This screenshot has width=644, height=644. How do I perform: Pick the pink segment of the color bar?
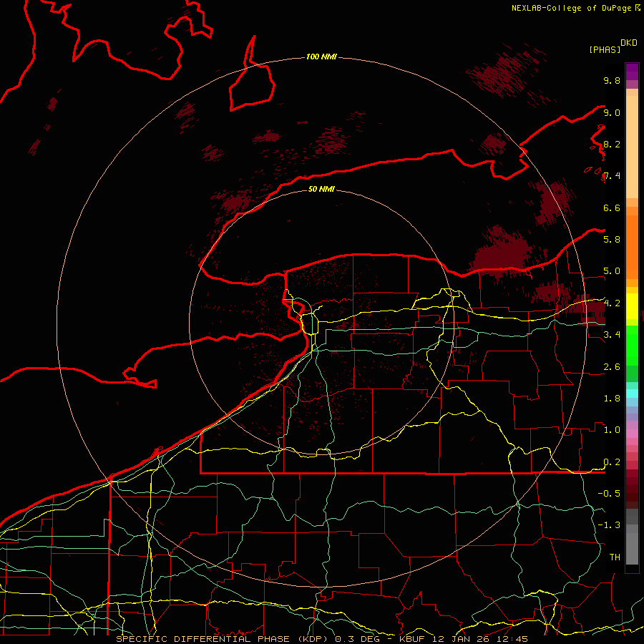pos(632,434)
